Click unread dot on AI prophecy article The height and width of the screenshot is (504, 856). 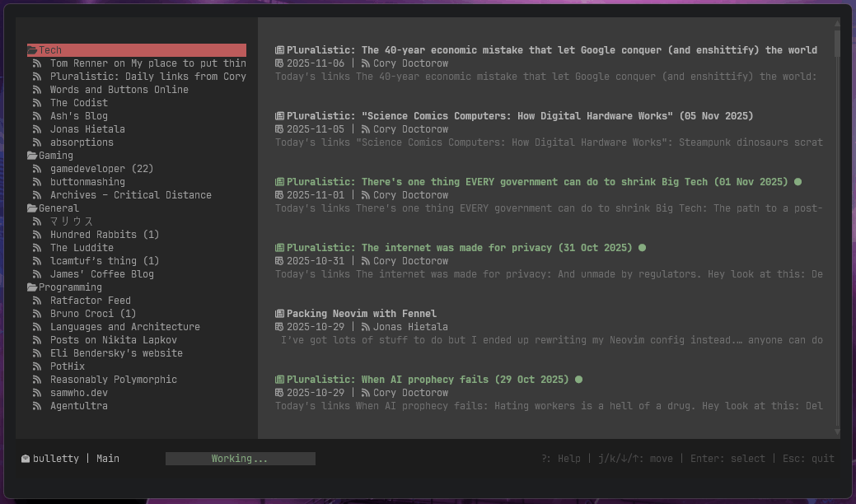click(578, 379)
